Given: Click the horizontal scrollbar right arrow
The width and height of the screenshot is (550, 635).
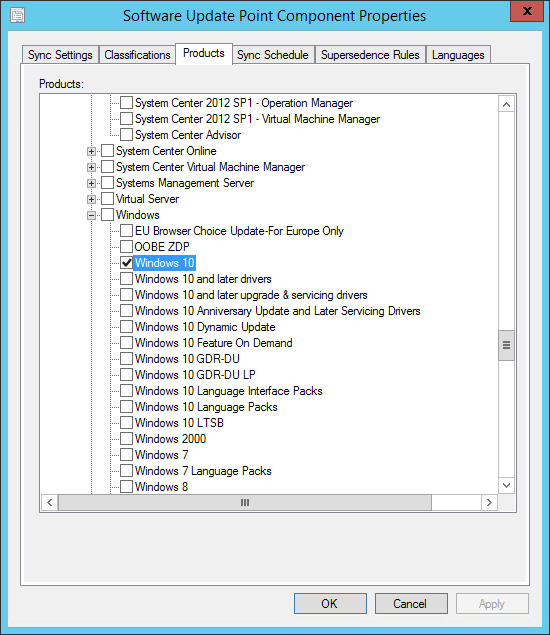Looking at the screenshot, I should (489, 503).
